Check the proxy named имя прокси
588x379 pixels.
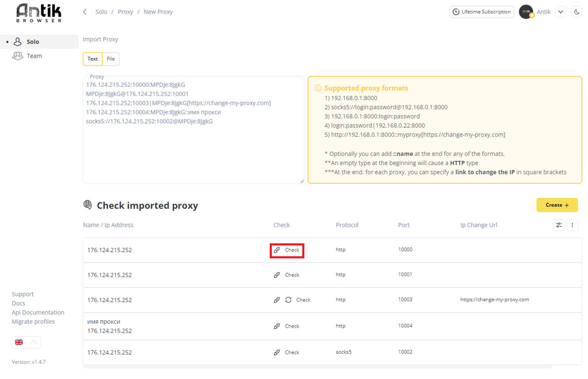coord(292,326)
